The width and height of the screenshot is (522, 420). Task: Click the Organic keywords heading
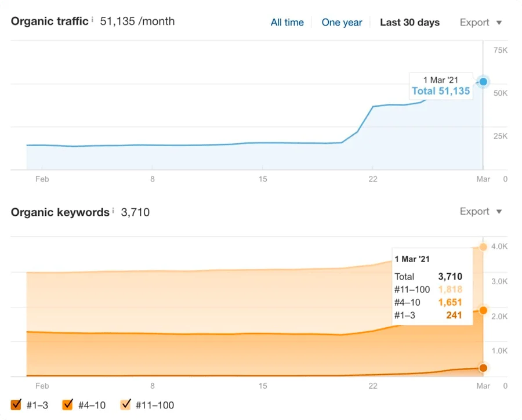tap(60, 212)
